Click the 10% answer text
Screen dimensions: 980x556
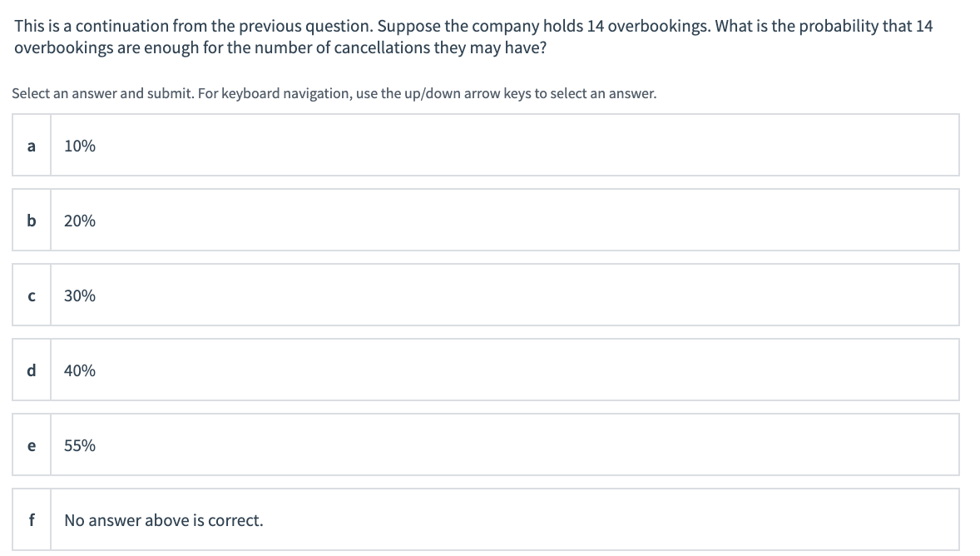pyautogui.click(x=79, y=146)
